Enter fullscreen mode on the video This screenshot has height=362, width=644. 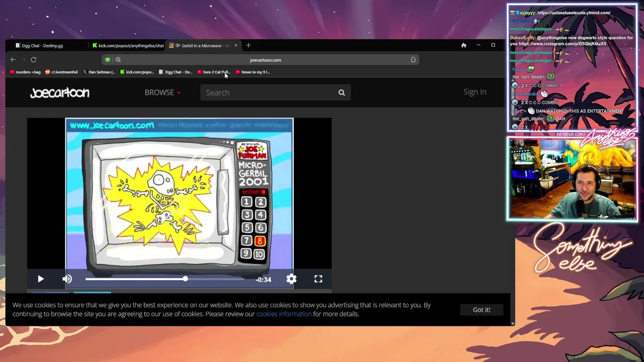point(318,279)
